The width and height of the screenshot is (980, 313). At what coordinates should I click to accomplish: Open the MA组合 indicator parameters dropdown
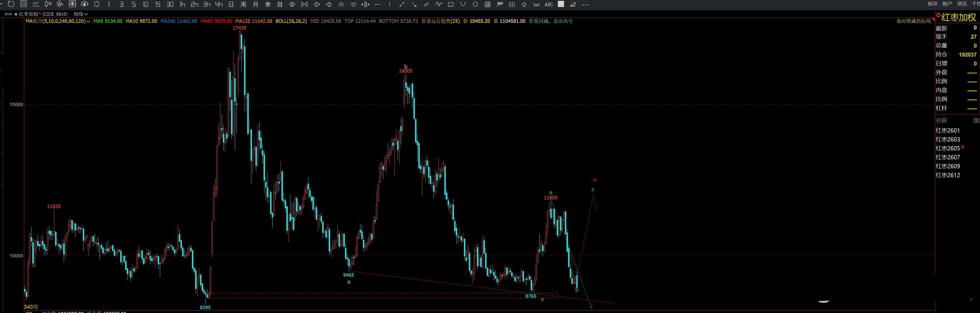[x=88, y=22]
